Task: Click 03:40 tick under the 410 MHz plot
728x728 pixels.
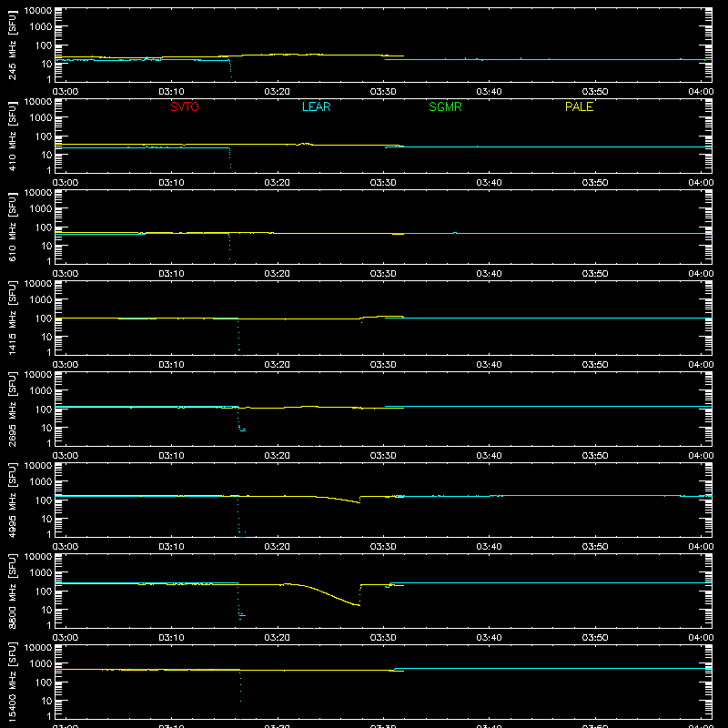Action: [489, 183]
